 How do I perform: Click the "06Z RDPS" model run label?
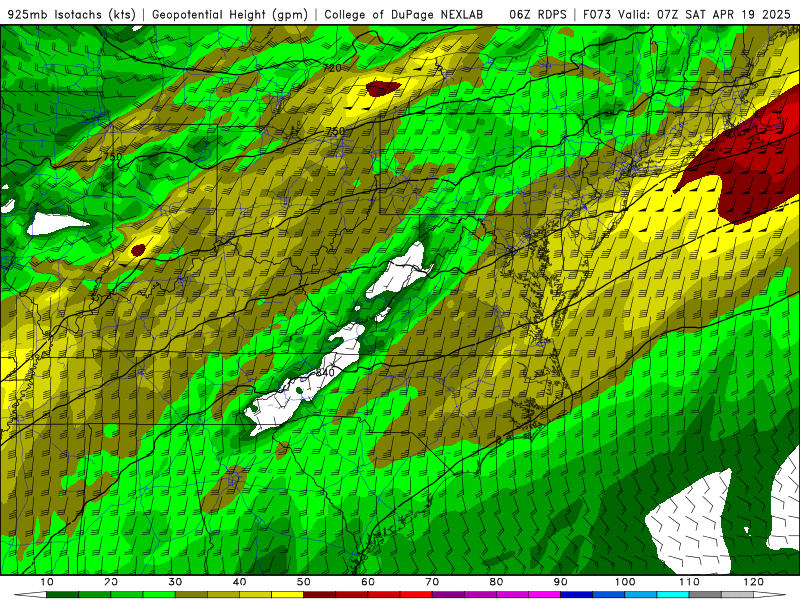(x=537, y=15)
